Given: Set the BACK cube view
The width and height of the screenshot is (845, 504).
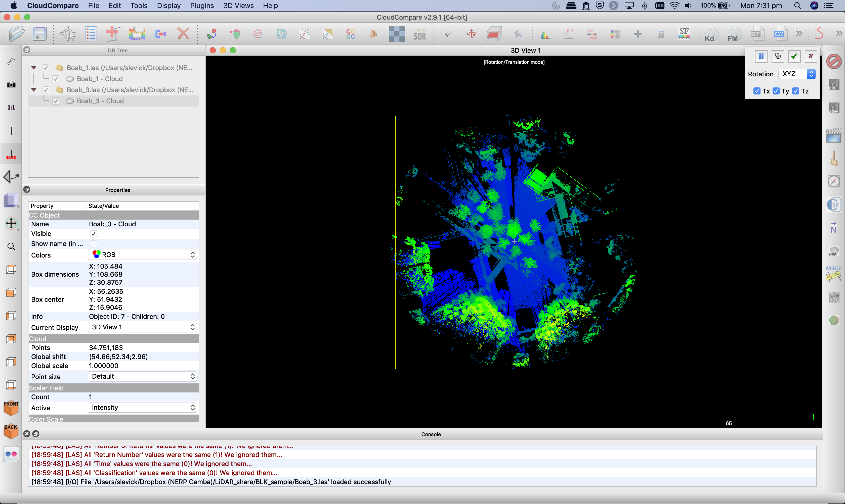Looking at the screenshot, I should [x=11, y=431].
